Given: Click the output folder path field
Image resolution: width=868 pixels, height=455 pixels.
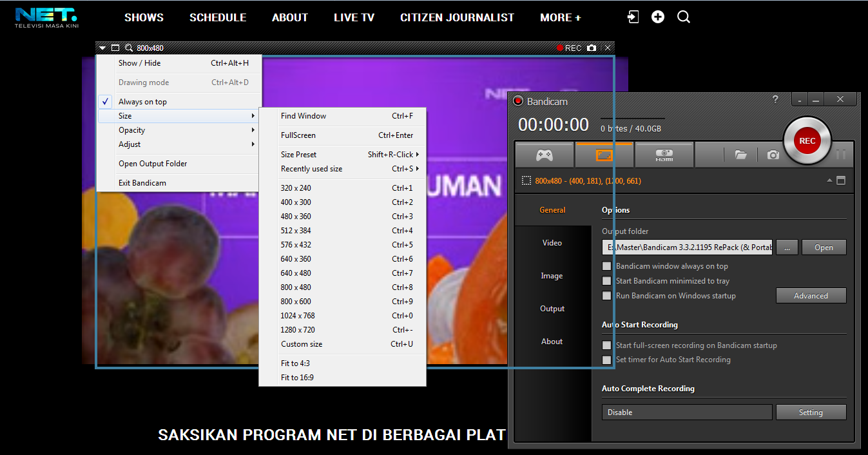Looking at the screenshot, I should point(687,247).
